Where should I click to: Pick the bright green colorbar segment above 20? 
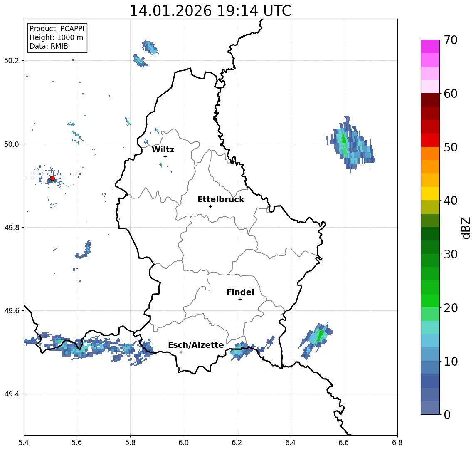[430, 300]
